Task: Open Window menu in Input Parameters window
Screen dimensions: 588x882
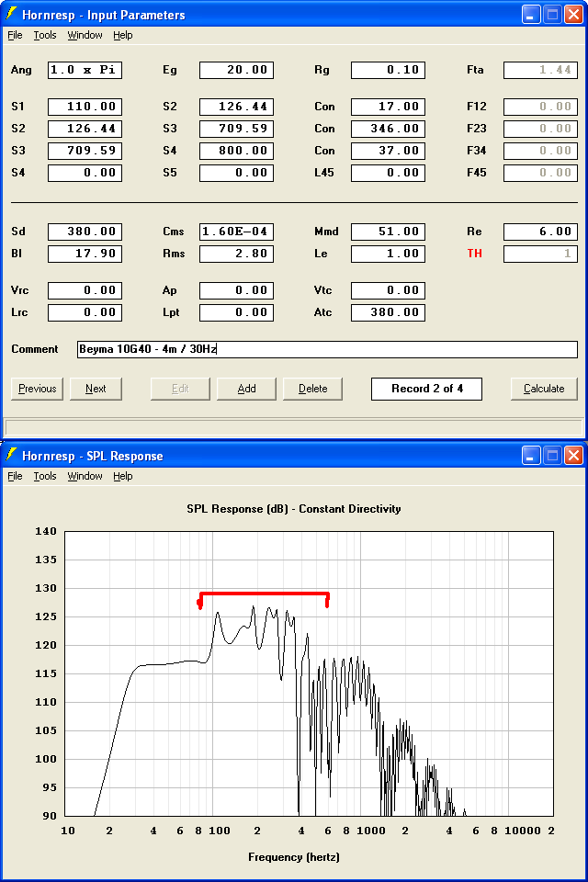Action: click(85, 35)
